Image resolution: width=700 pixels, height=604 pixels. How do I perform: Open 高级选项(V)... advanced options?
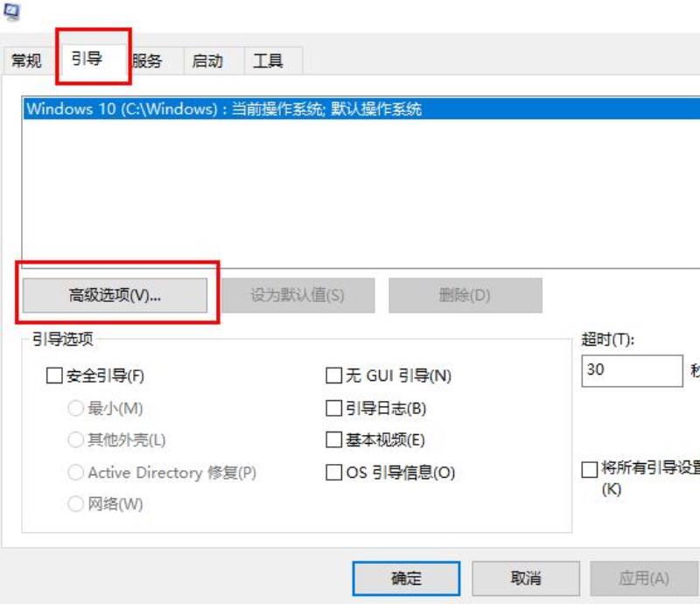point(115,295)
